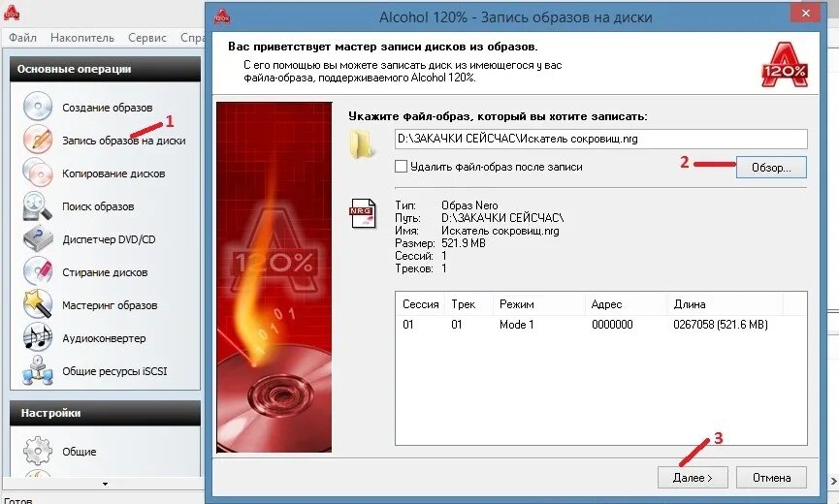Viewport: 839px width, 504px height.
Task: Open Диспетчер DVD/CD operation
Action: tap(109, 239)
